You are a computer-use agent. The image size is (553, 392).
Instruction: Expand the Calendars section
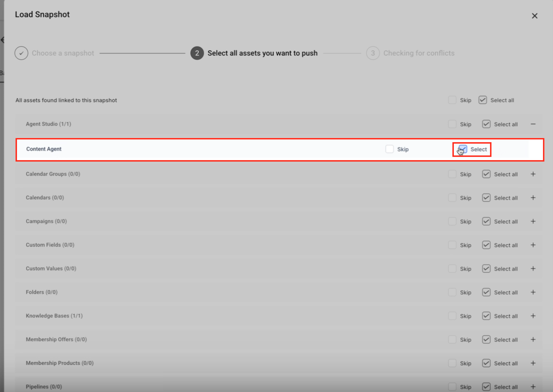pyautogui.click(x=533, y=198)
